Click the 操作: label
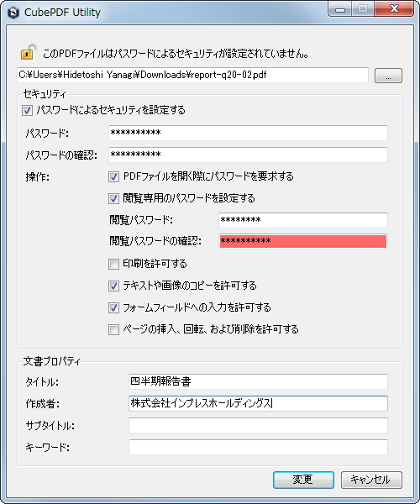420x504 pixels. [x=38, y=177]
